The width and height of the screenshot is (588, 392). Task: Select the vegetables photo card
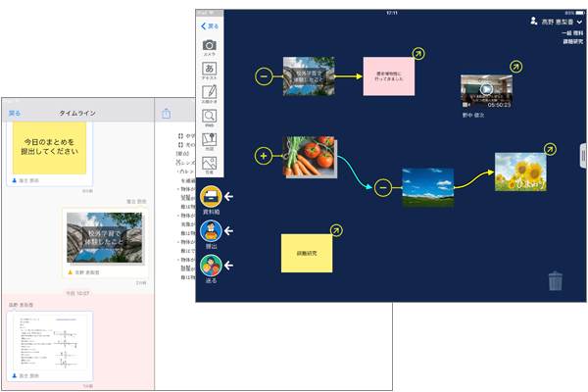tap(310, 157)
